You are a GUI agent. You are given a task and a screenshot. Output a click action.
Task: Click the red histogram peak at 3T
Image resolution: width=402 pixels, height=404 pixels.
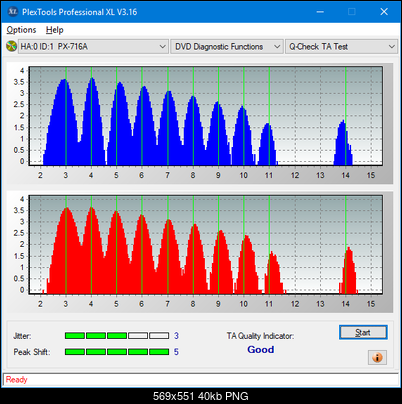pyautogui.click(x=67, y=251)
